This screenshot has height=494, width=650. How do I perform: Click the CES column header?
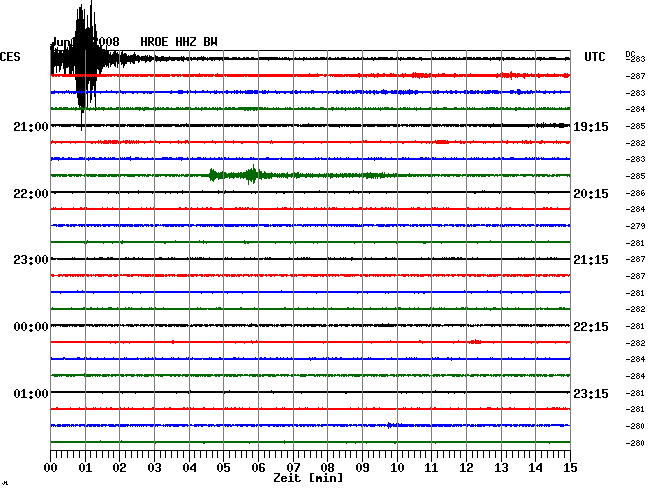coord(10,57)
